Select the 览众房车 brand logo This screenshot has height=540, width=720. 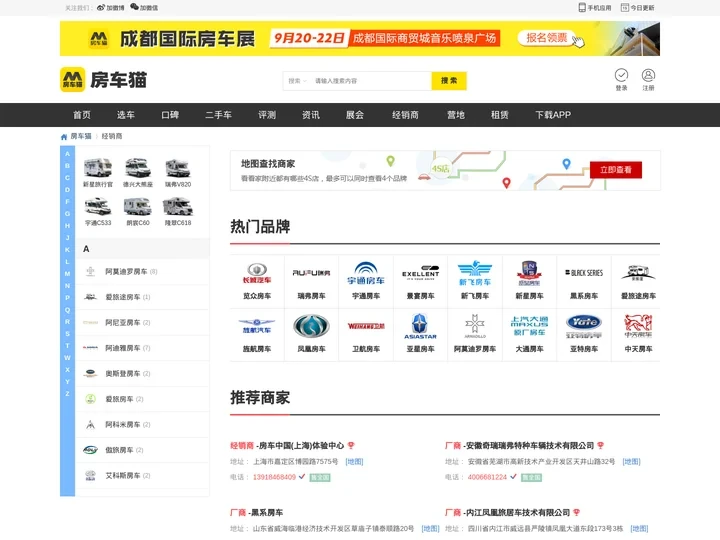click(x=257, y=273)
